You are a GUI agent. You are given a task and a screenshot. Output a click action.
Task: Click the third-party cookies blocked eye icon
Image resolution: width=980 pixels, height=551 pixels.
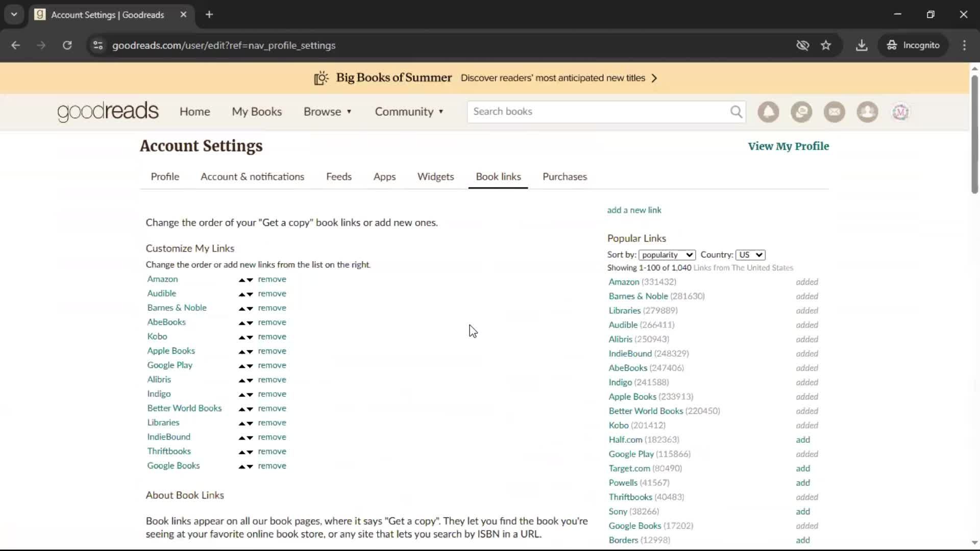pos(802,45)
